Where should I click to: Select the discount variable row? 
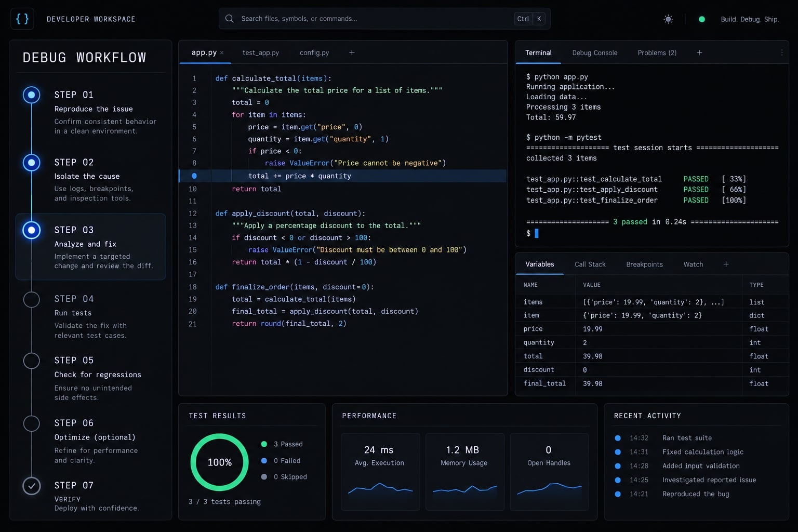651,370
